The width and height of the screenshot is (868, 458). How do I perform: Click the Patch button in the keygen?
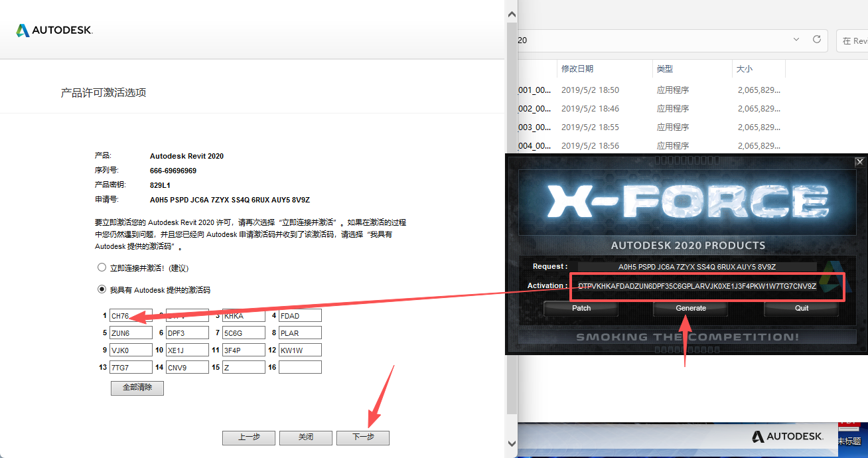[581, 308]
